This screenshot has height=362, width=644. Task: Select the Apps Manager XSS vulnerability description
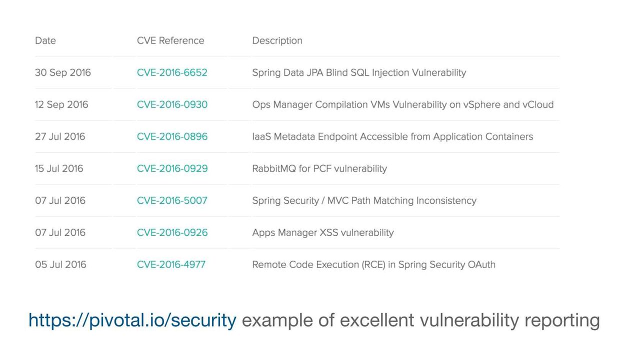click(x=323, y=232)
